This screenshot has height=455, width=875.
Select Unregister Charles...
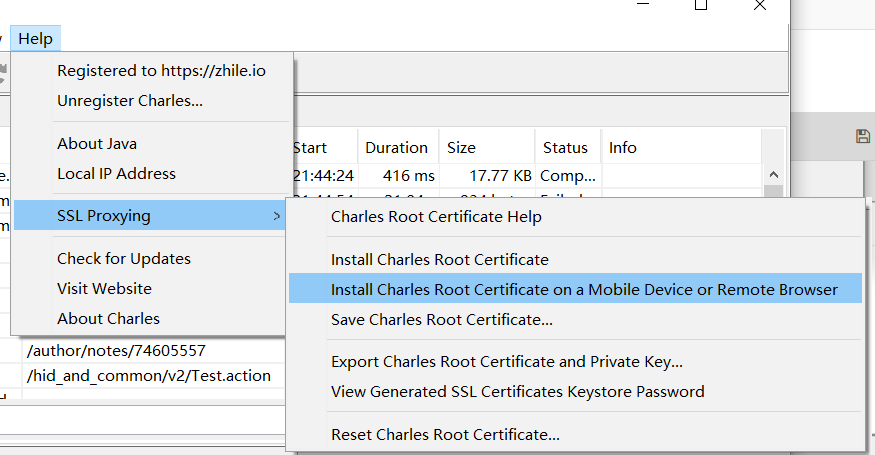pos(129,100)
